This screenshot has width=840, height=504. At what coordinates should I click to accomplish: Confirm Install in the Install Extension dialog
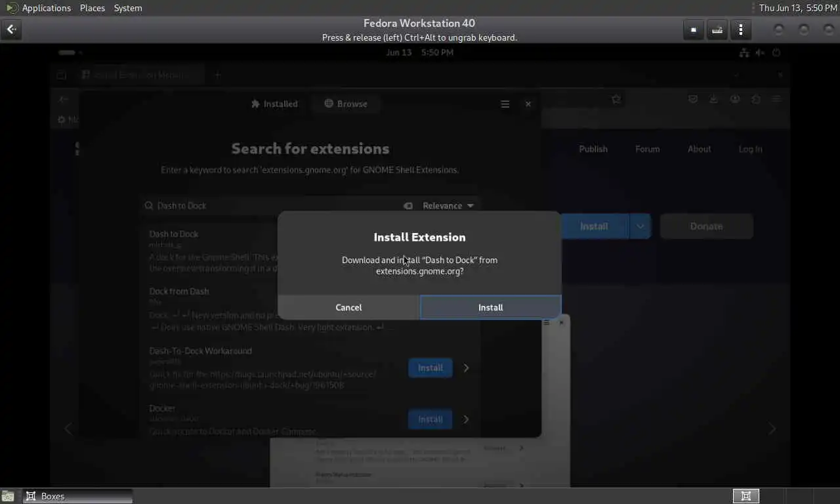tap(490, 307)
